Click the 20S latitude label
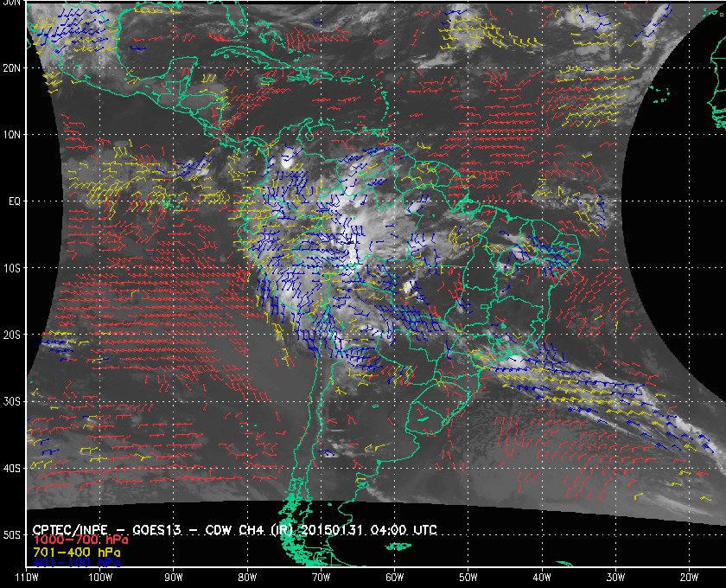 click(x=12, y=335)
